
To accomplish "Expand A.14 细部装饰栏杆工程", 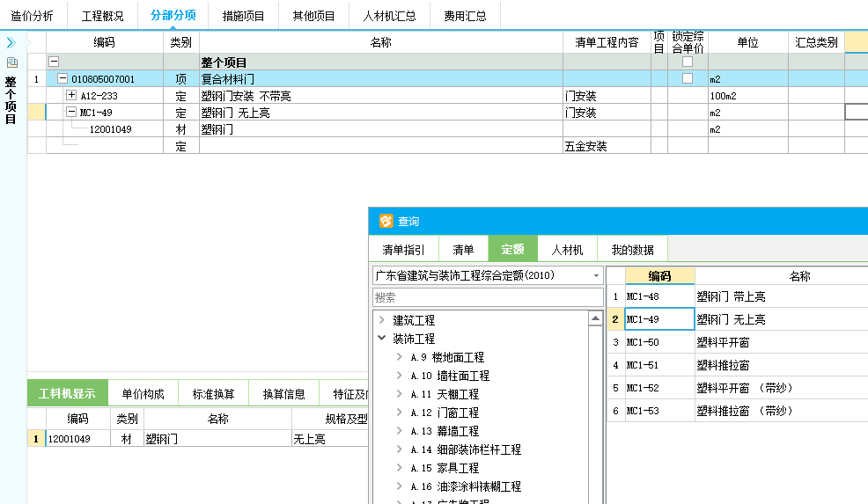I will pos(399,449).
